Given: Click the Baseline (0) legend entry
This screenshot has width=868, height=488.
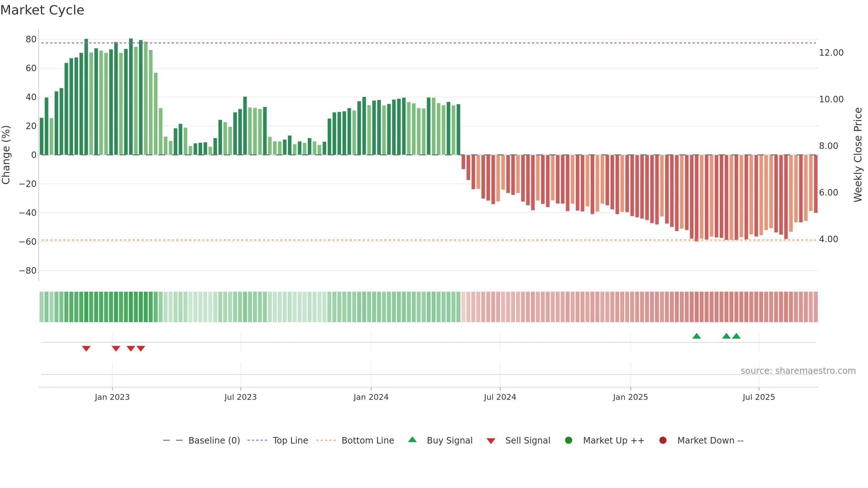Looking at the screenshot, I should (201, 440).
